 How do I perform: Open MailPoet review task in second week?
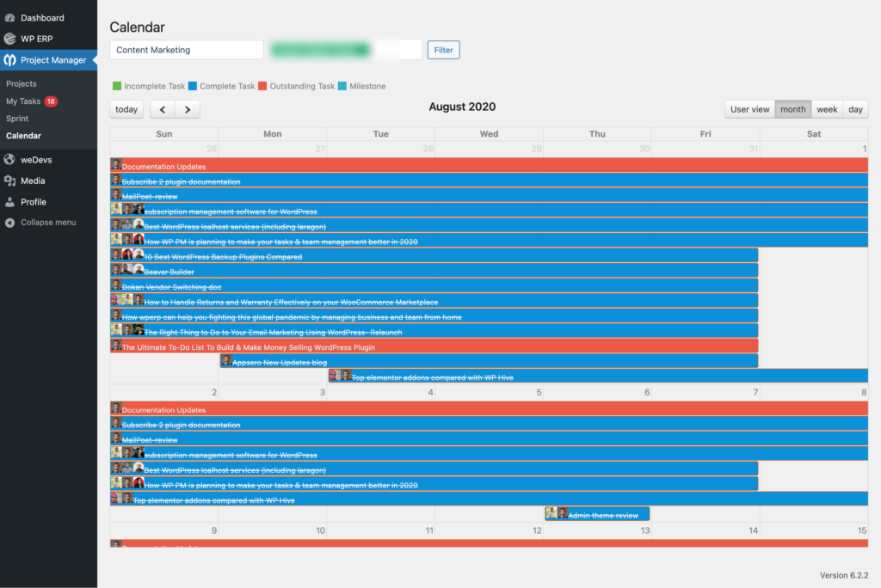(489, 439)
